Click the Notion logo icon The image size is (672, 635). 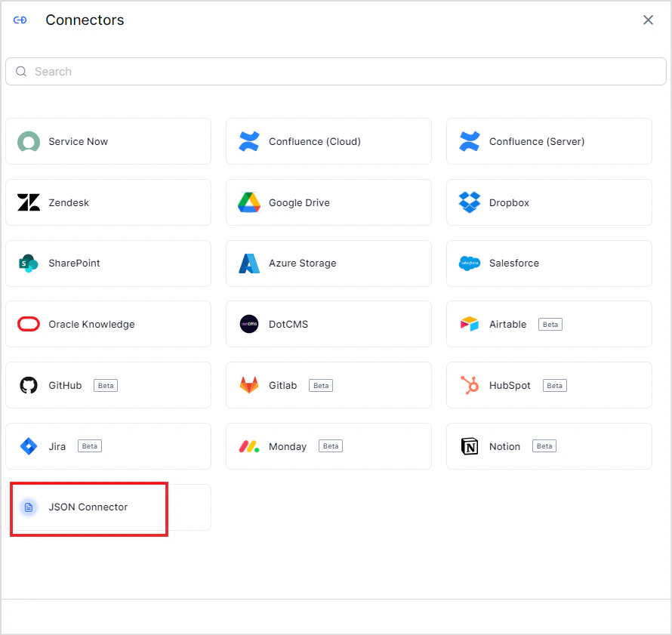470,446
